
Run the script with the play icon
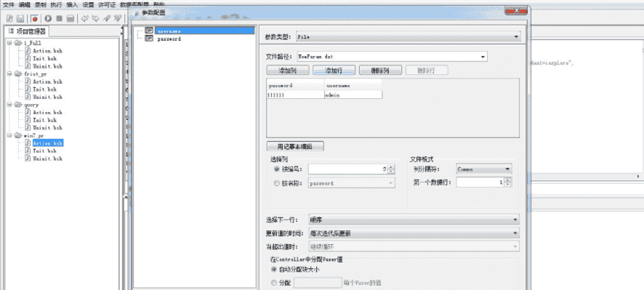[48, 18]
